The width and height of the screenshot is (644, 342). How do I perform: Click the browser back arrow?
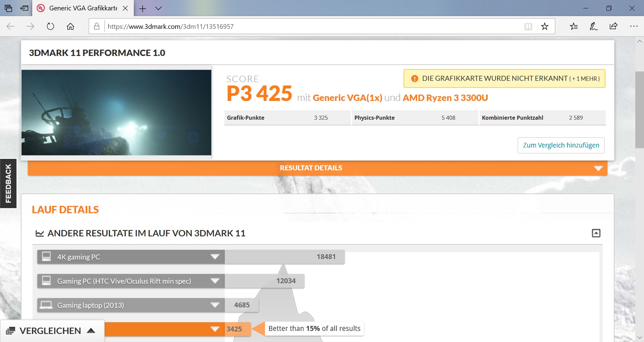click(x=10, y=26)
